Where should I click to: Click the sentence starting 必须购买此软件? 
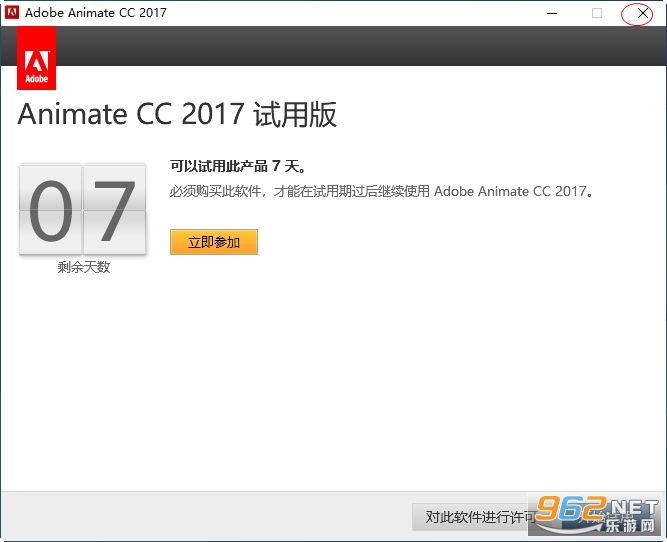click(x=381, y=191)
